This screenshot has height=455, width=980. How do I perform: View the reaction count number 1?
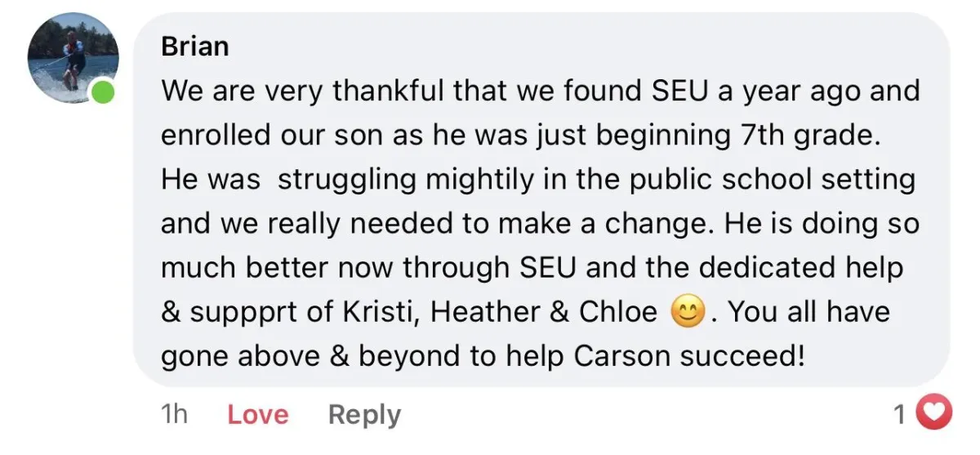[899, 415]
